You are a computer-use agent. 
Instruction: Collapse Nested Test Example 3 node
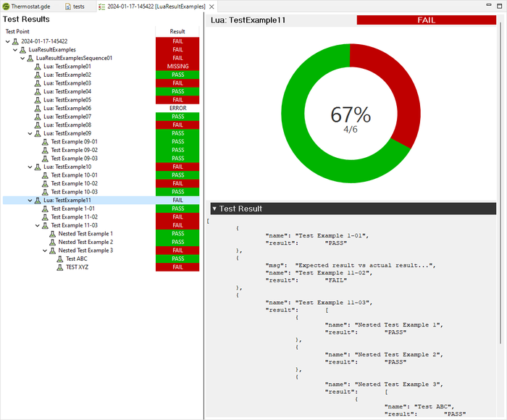coord(45,251)
